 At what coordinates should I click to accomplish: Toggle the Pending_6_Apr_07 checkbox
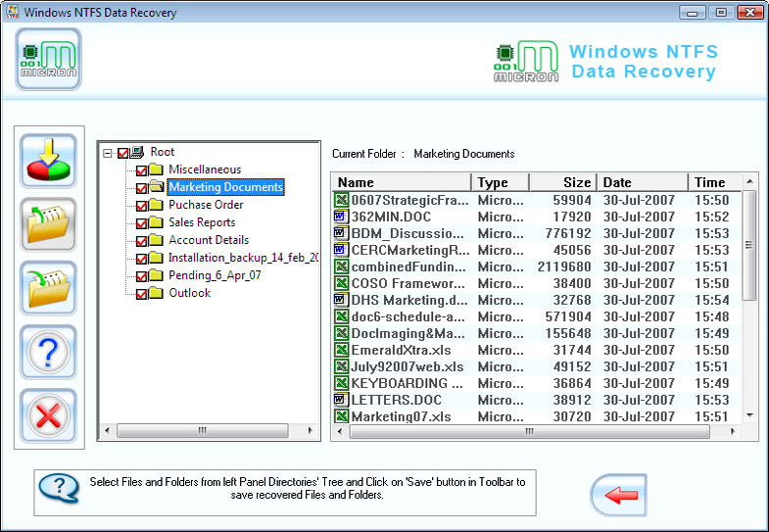point(141,276)
